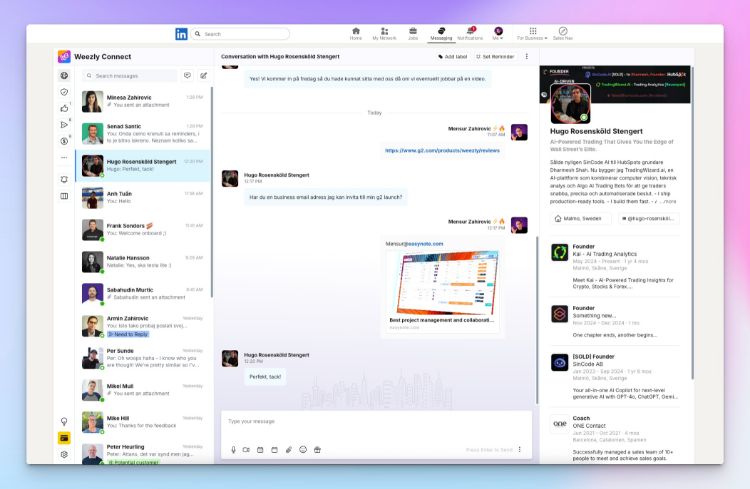Open settings gear in Weezly sidebar
This screenshot has height=489, width=750.
[x=64, y=455]
